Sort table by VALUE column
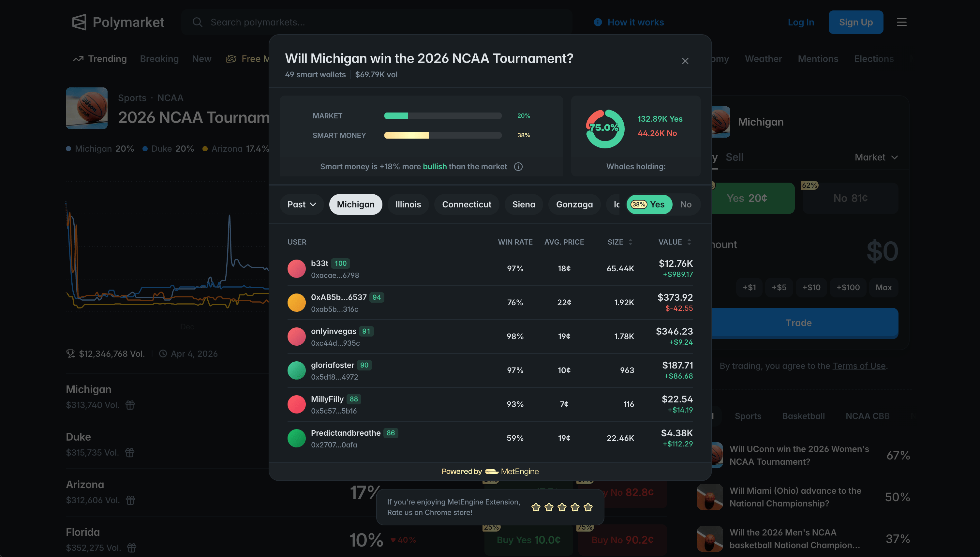The image size is (980, 557). 675,242
